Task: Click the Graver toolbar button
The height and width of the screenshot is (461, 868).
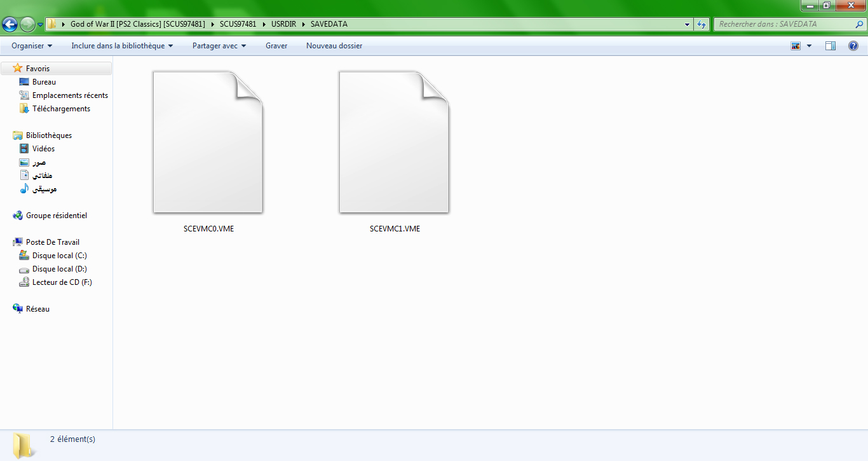Action: pos(276,46)
